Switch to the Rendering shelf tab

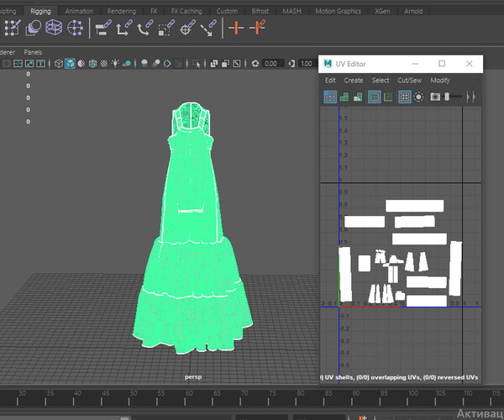click(x=122, y=11)
